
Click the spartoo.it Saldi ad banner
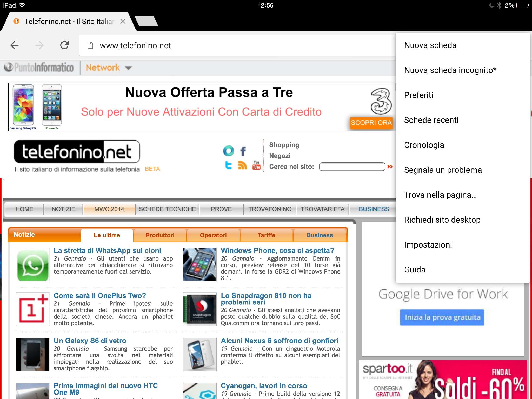click(x=443, y=380)
